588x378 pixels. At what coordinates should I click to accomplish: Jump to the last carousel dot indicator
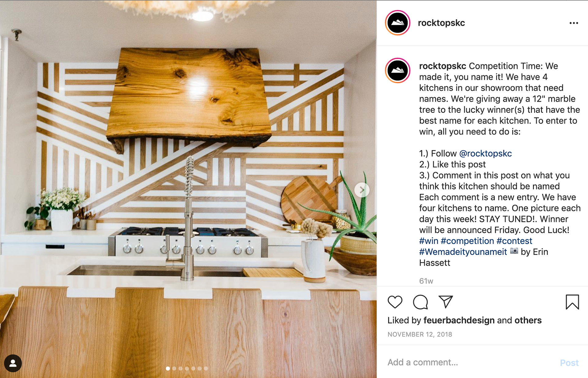point(206,369)
